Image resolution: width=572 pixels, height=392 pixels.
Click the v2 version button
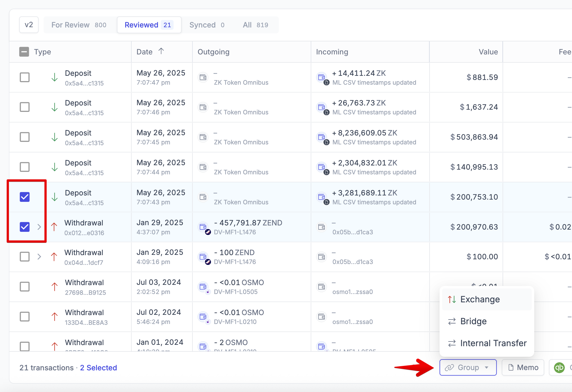click(29, 25)
